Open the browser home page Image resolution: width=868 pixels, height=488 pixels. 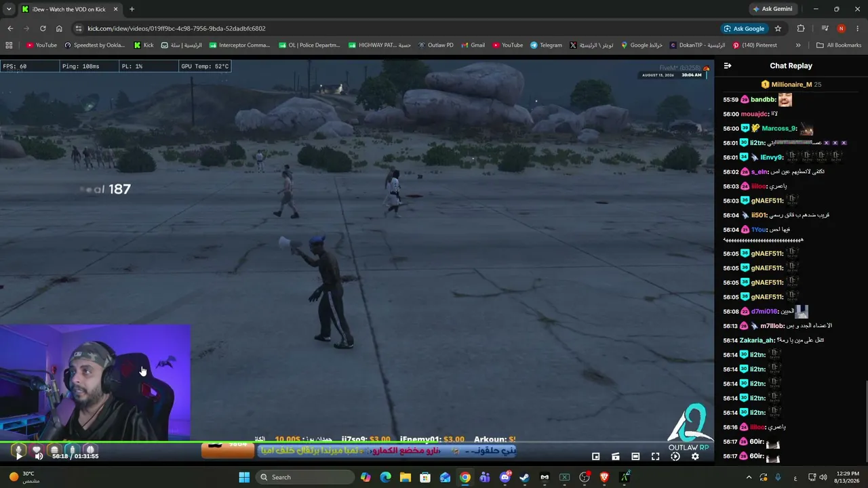[x=59, y=28]
